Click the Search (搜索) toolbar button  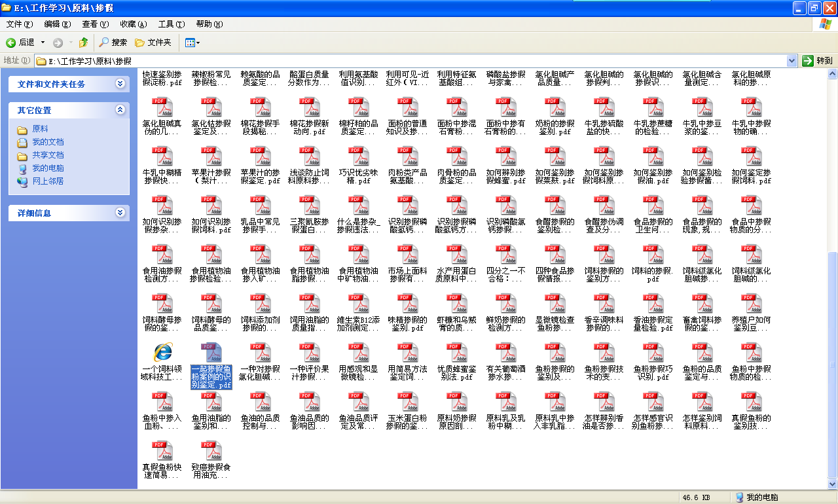tap(113, 43)
